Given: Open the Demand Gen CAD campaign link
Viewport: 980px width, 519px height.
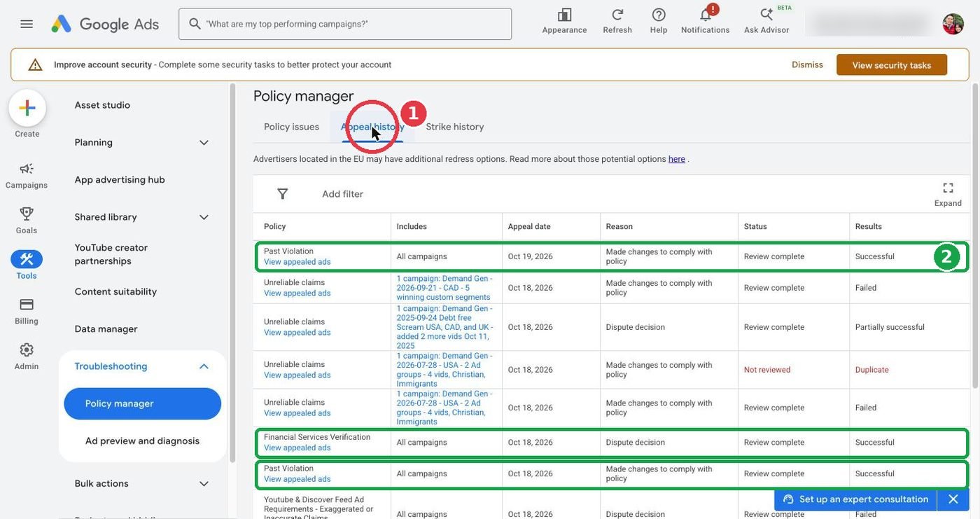Looking at the screenshot, I should click(444, 288).
